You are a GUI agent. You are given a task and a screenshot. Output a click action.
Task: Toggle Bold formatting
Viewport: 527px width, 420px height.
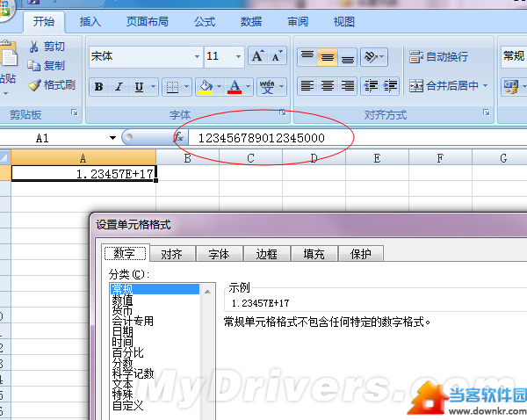pyautogui.click(x=98, y=87)
